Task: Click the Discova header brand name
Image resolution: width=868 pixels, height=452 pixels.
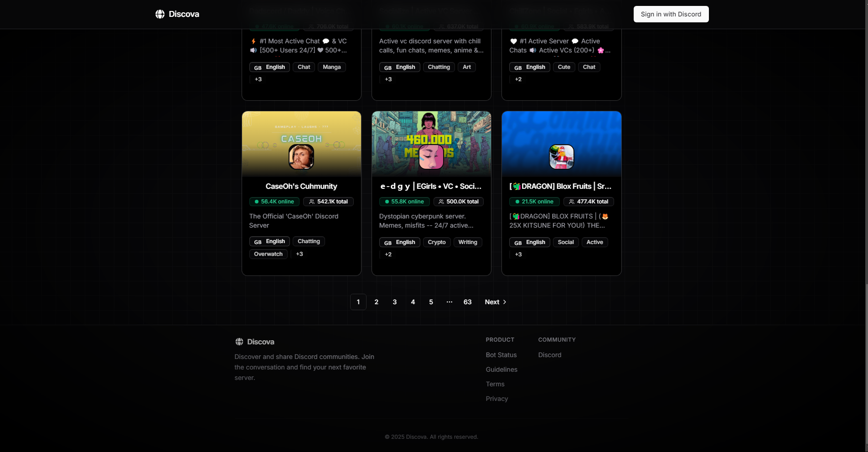Action: pos(184,14)
